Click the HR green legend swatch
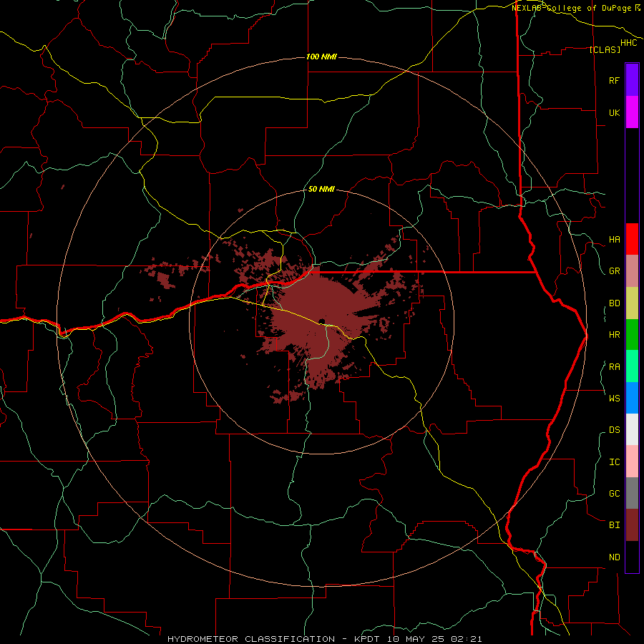The width and height of the screenshot is (644, 644). coord(632,335)
